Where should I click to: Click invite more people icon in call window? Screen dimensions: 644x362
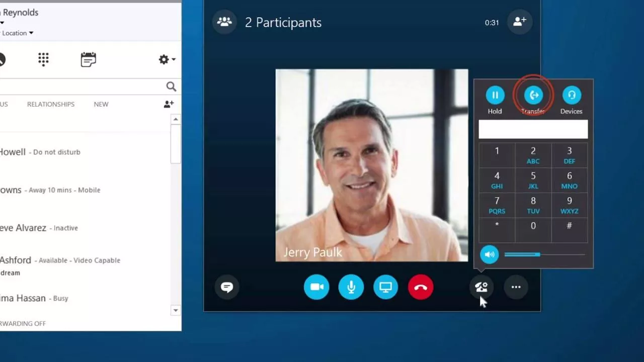pyautogui.click(x=520, y=22)
